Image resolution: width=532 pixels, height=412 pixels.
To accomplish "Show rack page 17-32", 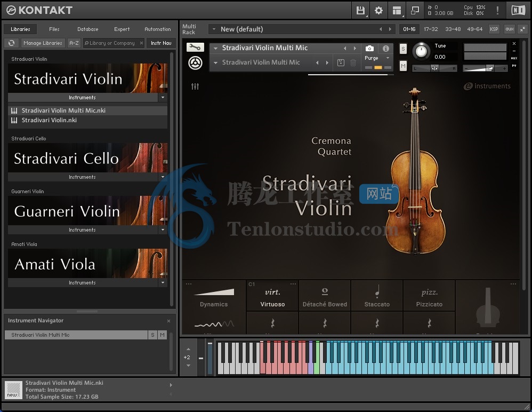I will pos(431,29).
